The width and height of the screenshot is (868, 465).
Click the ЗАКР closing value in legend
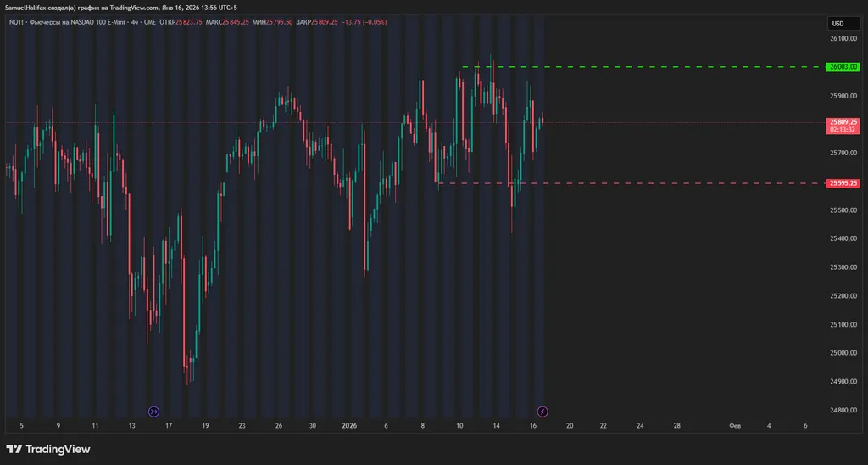pyautogui.click(x=325, y=22)
